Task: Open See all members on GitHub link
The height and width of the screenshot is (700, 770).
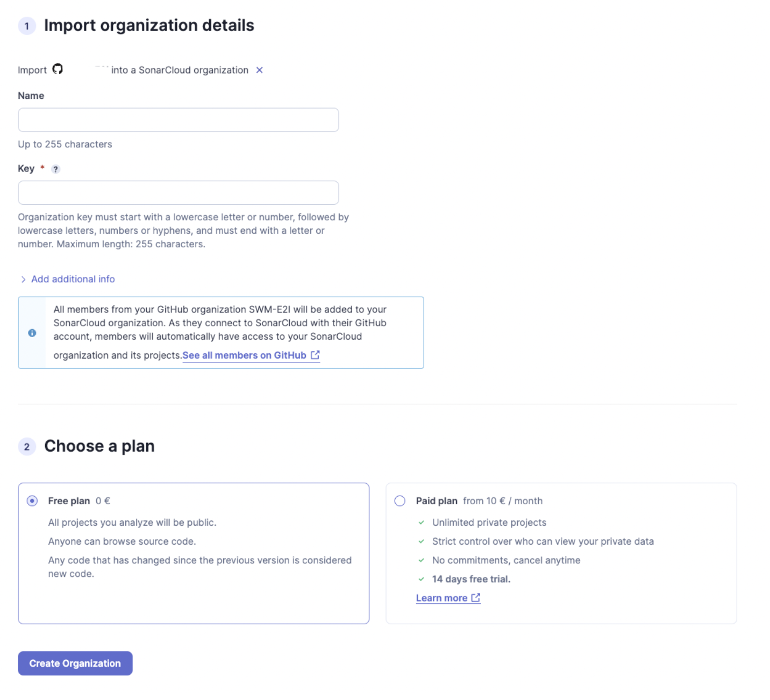Action: (244, 355)
